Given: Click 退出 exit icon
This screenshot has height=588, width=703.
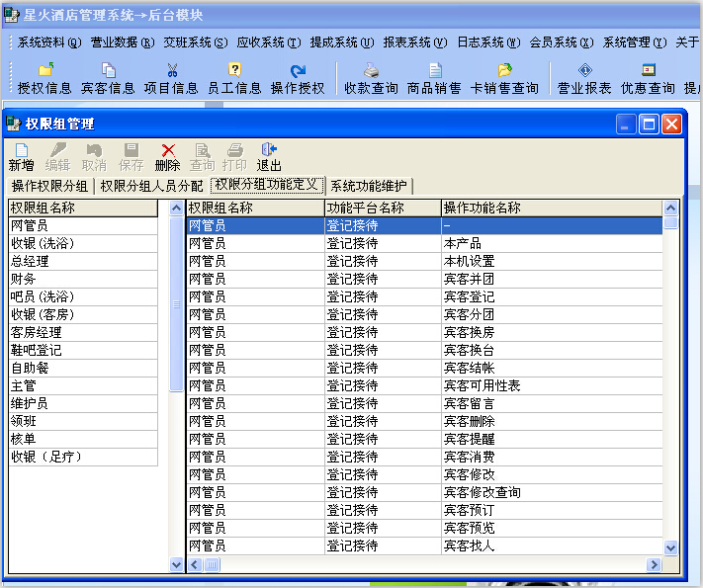Looking at the screenshot, I should tap(269, 149).
